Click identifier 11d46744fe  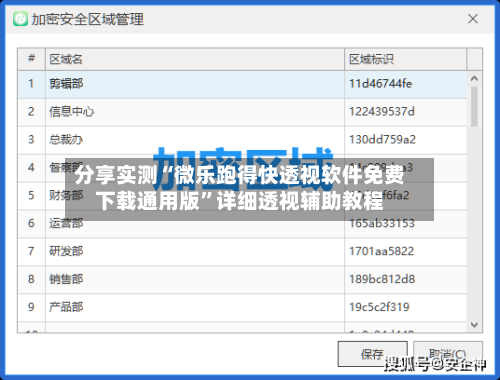coord(380,84)
